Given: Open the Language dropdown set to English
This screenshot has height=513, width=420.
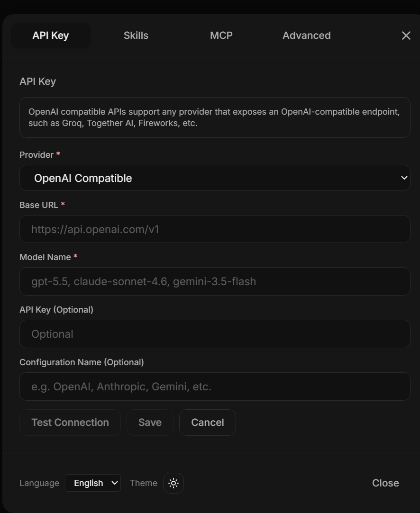Looking at the screenshot, I should (x=93, y=483).
